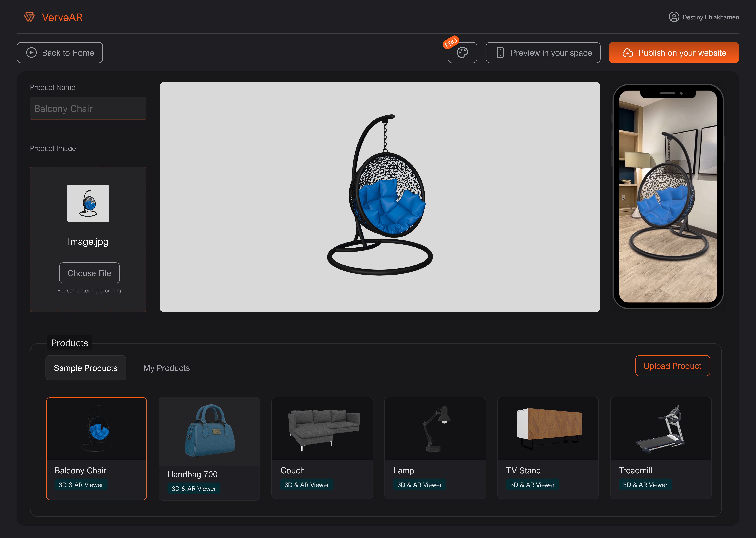Viewport: 756px width, 538px height.
Task: Click the Product Name input field
Action: pos(88,108)
